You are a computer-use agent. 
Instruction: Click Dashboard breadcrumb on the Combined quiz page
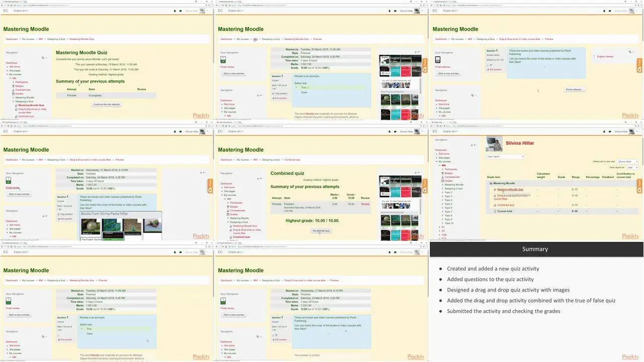click(x=226, y=160)
